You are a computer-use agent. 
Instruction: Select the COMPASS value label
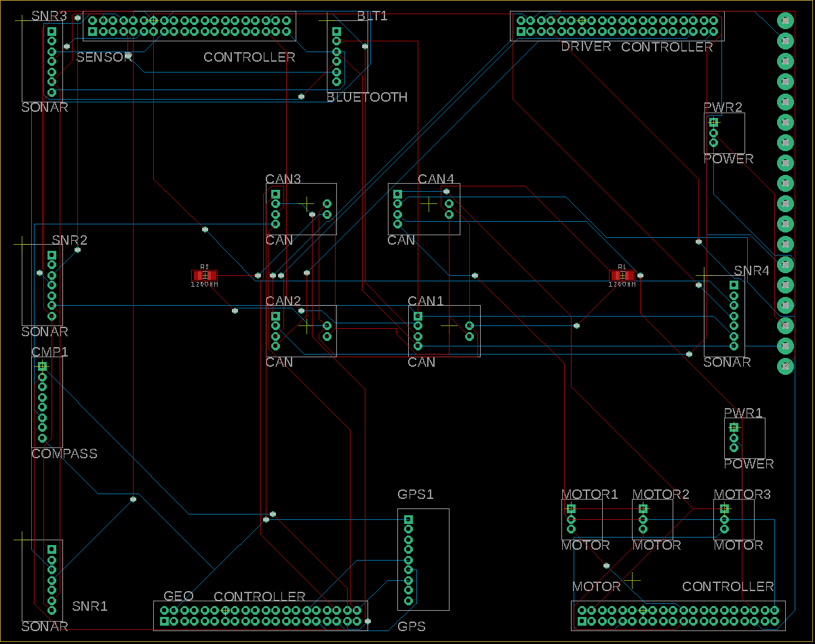(64, 454)
